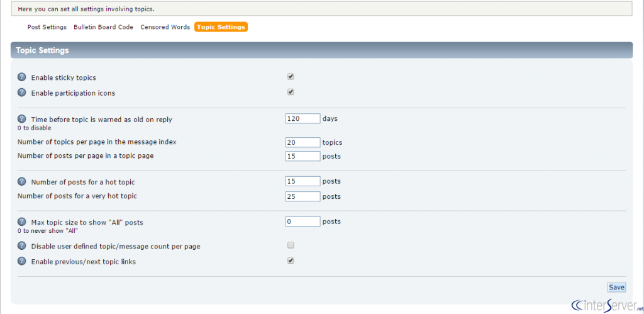Click Enable previous/next topic links label

[84, 262]
